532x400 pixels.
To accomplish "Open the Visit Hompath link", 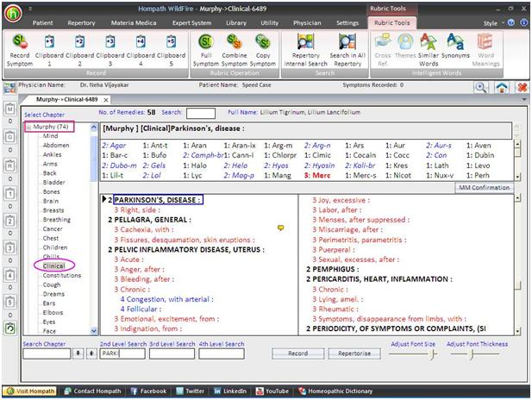I will pos(31,391).
